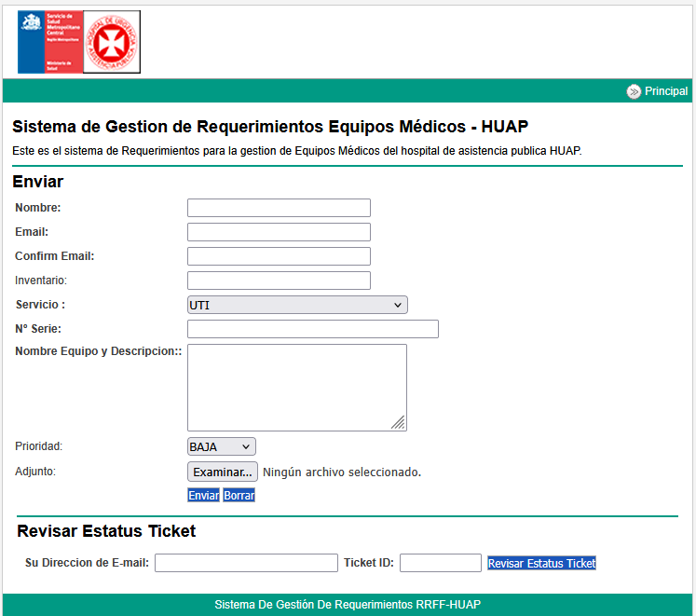Clear the form with Borrar
696x616 pixels.
point(239,495)
